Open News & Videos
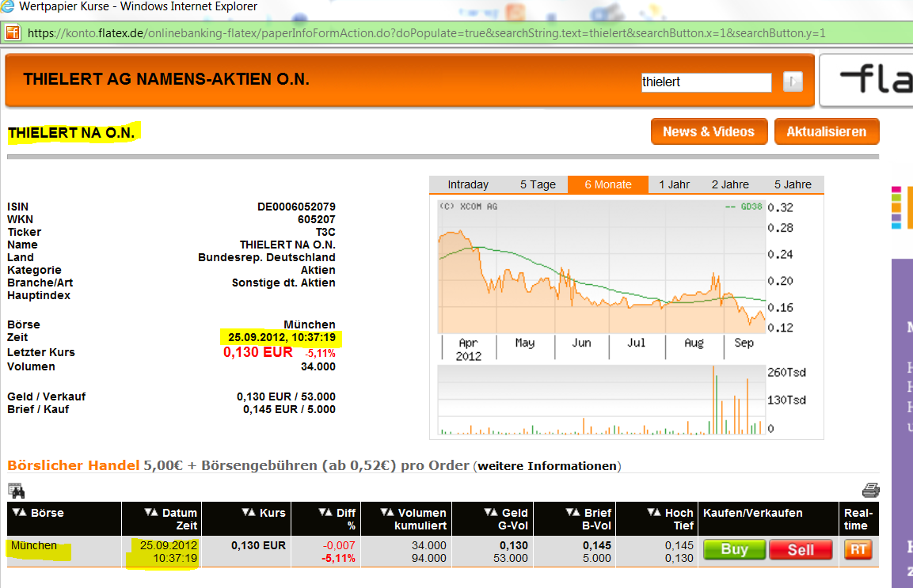This screenshot has height=588, width=913. (x=709, y=131)
